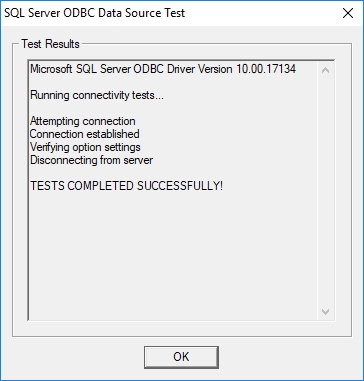Click the word Microsoft in the results
This screenshot has width=364, height=381.
click(51, 69)
